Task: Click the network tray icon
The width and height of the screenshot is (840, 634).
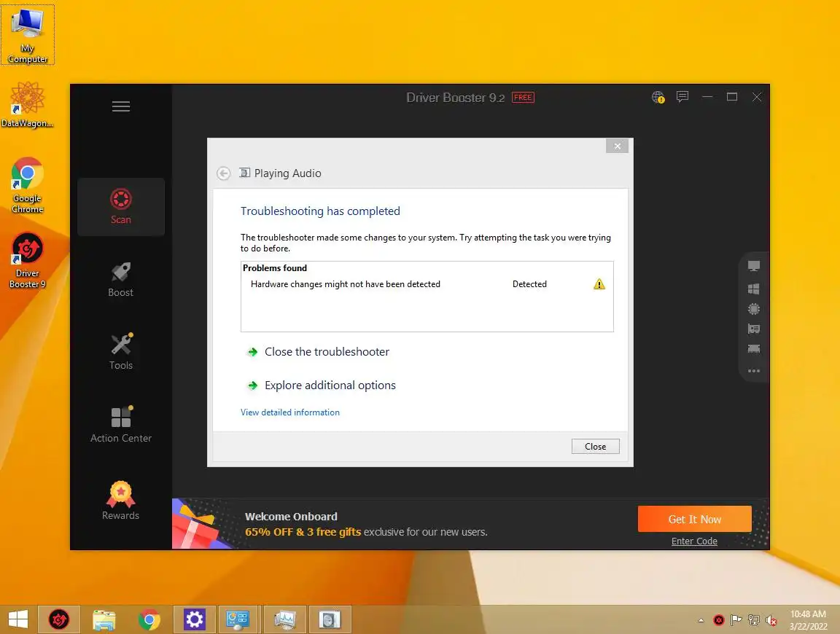Action: click(x=754, y=620)
